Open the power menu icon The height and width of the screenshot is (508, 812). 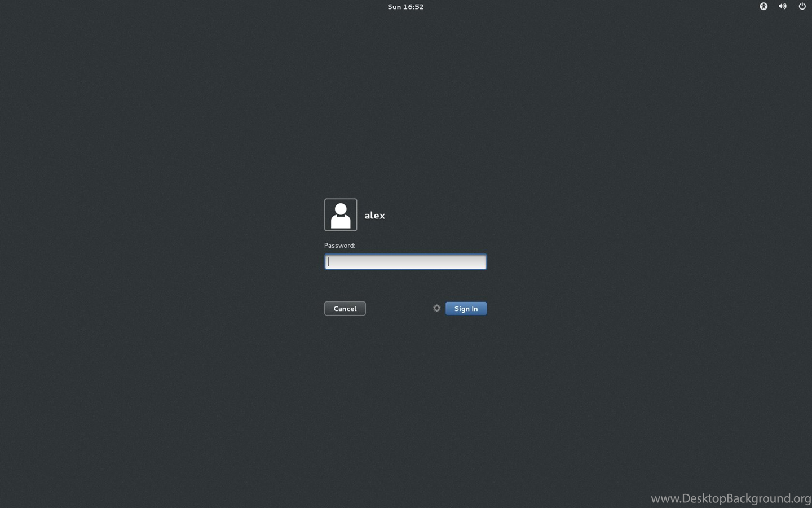pos(802,6)
